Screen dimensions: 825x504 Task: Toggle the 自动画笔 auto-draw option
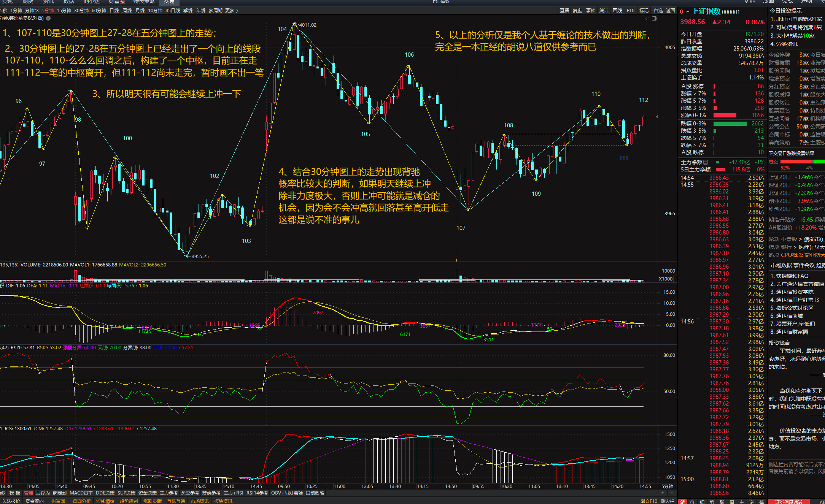[315, 493]
